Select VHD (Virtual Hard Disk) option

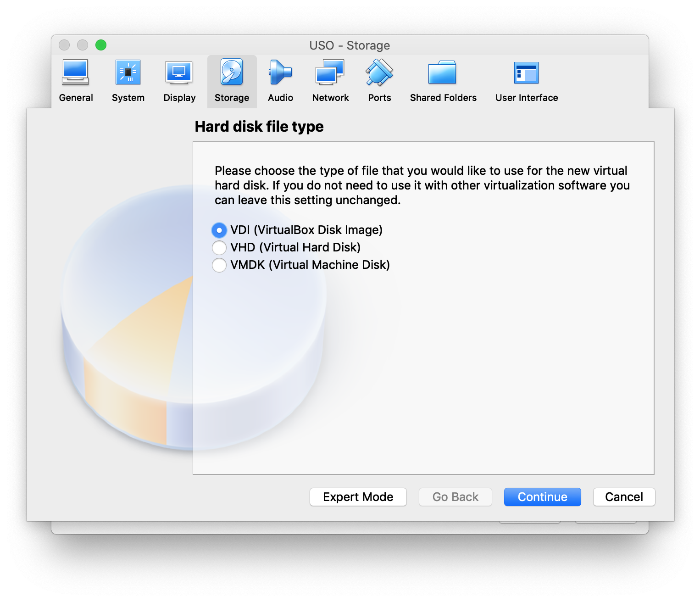(x=286, y=247)
